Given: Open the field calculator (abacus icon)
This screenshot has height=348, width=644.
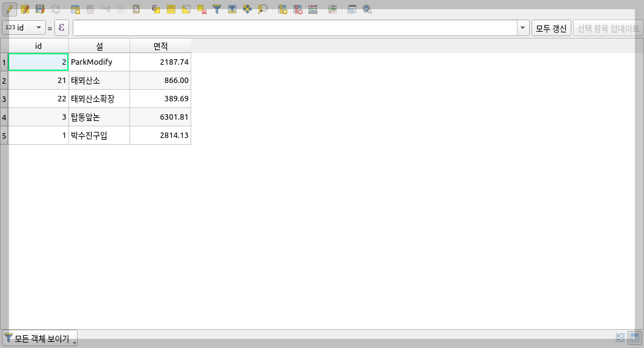Looking at the screenshot, I should (x=313, y=9).
